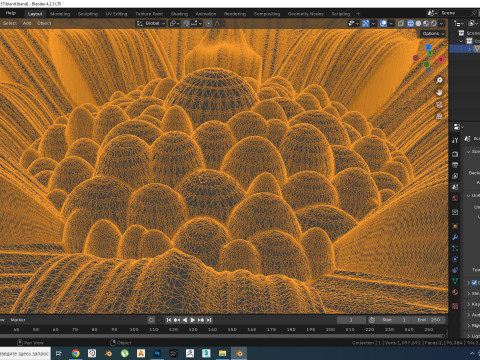480x360 pixels.
Task: Switch to the Shading workspace tab
Action: 179,14
